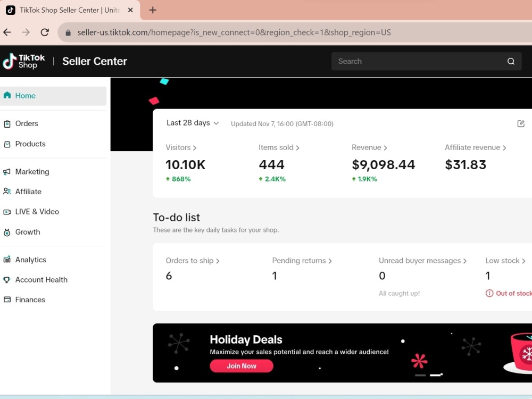Click the browser forward arrow
Screen dimensions: 532x399
pyautogui.click(x=26, y=32)
